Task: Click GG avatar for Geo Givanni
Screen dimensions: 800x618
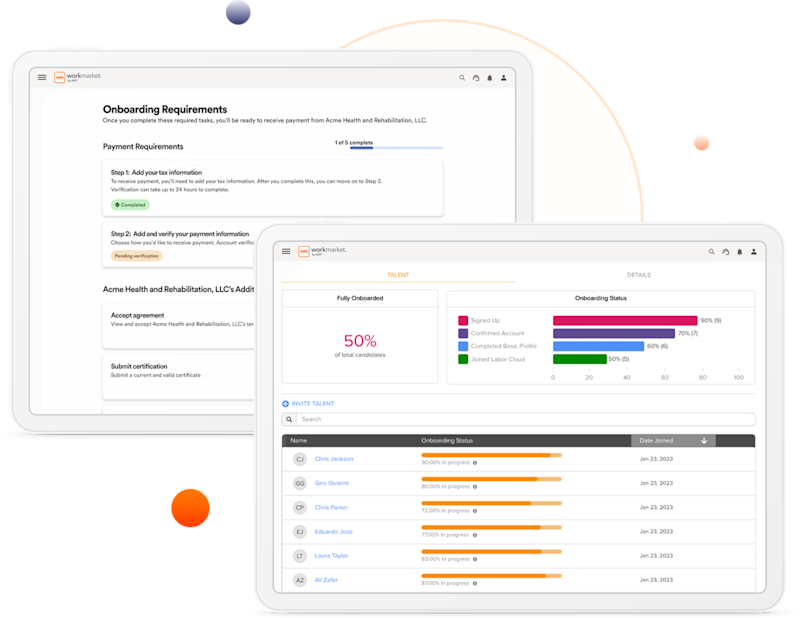Action: [x=299, y=483]
